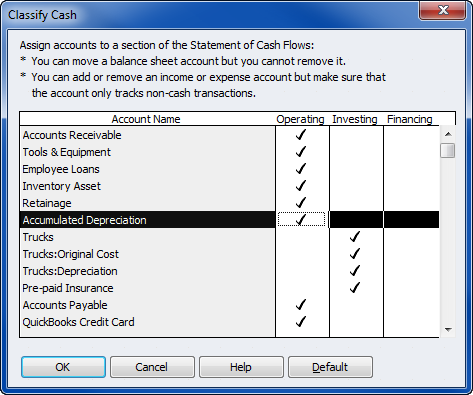Select the QuickBooks Credit Card account name
This screenshot has width=473, height=395.
coord(79,322)
